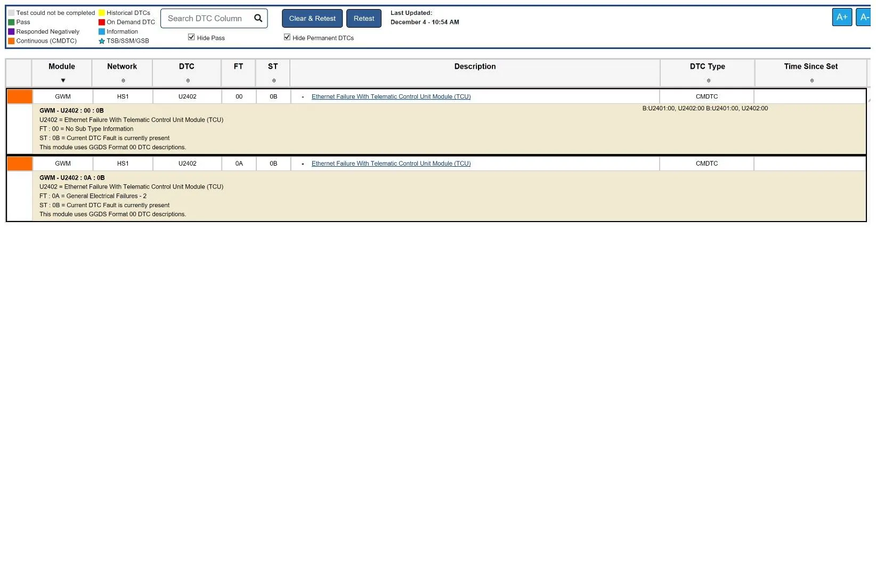This screenshot has height=588, width=876.
Task: Click GWM module cell in FT 00 row
Action: (x=63, y=96)
